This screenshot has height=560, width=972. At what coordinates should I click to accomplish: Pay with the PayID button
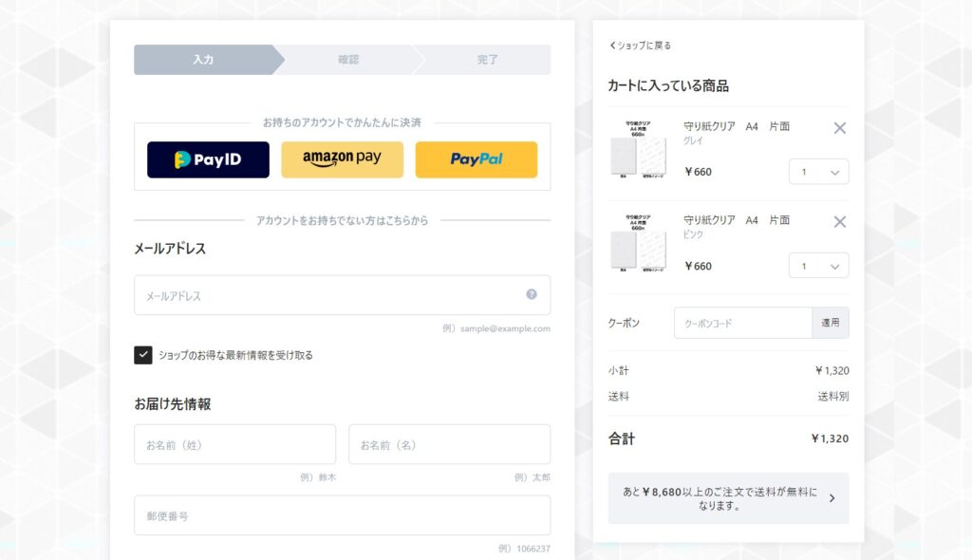208,159
